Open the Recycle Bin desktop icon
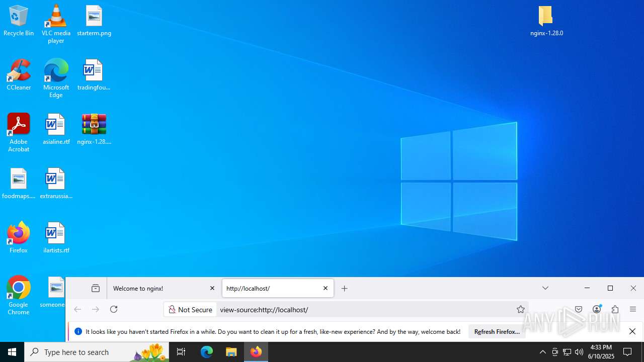The width and height of the screenshot is (644, 362). tap(19, 21)
